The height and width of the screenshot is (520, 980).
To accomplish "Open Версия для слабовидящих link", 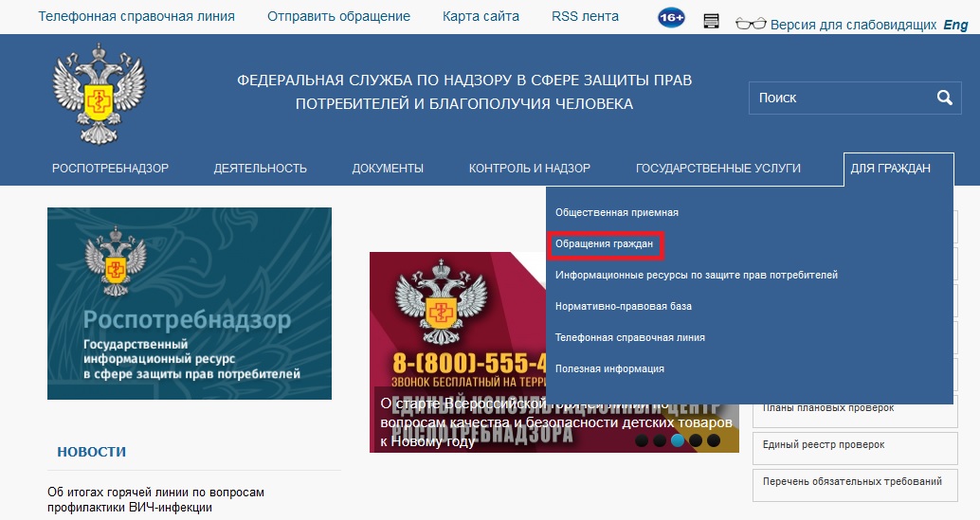I will 853,25.
